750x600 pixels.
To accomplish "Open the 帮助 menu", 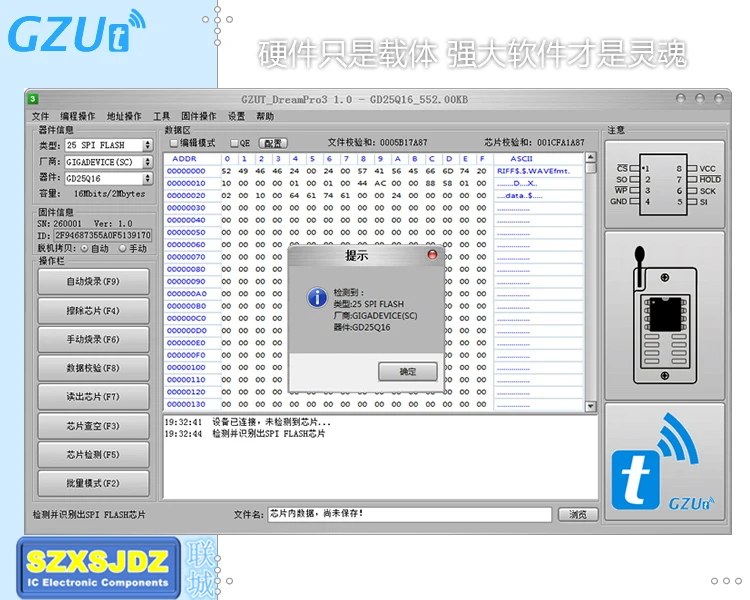I will [265, 116].
